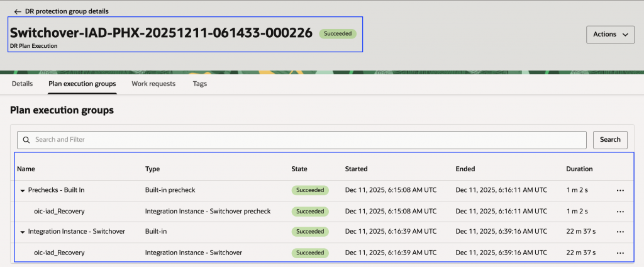Screen dimensions: 644x267
Task: Collapse the Prechecks - Built In group
Action: pos(23,190)
